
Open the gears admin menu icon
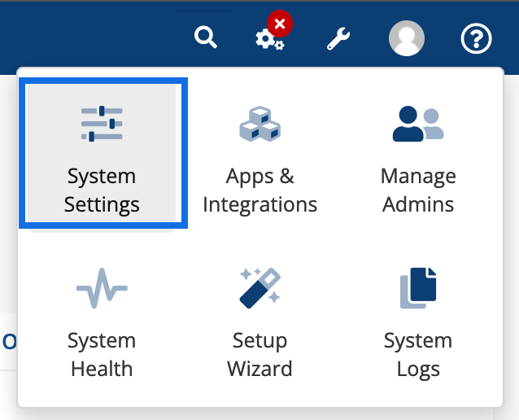pos(269,39)
